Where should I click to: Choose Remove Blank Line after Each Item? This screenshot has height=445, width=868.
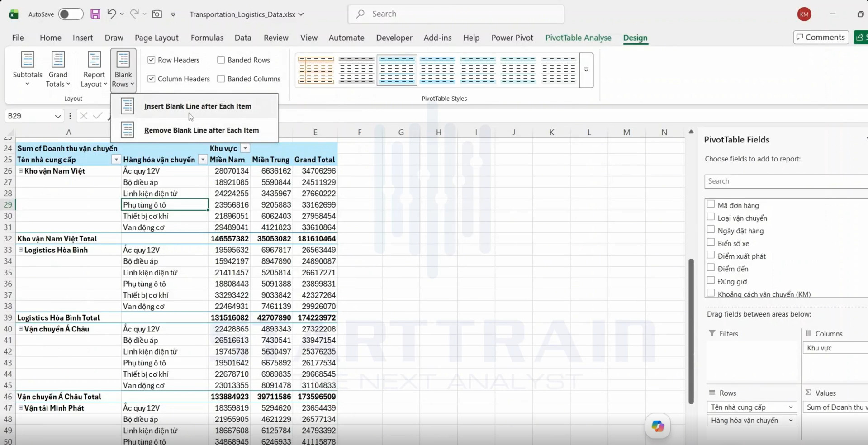coord(194,130)
